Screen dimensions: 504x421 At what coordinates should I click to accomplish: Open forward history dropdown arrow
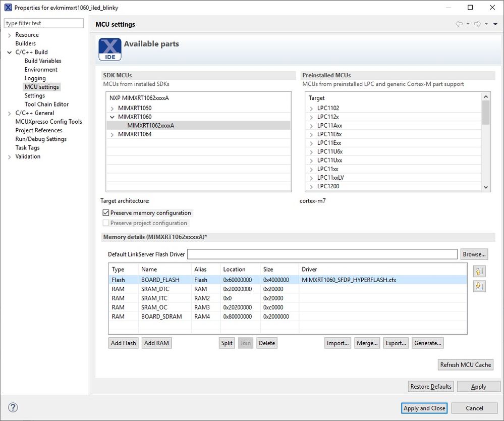coord(486,24)
